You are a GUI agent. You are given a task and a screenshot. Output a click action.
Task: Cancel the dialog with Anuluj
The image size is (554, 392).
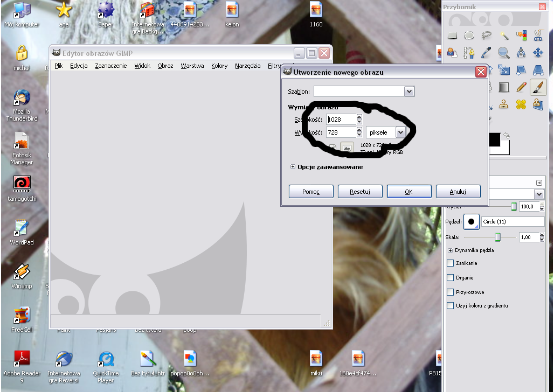458,191
